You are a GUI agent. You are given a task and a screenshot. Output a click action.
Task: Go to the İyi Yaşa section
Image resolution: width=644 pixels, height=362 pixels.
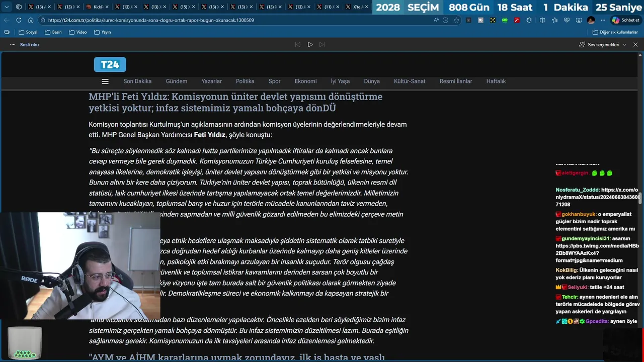(x=340, y=81)
